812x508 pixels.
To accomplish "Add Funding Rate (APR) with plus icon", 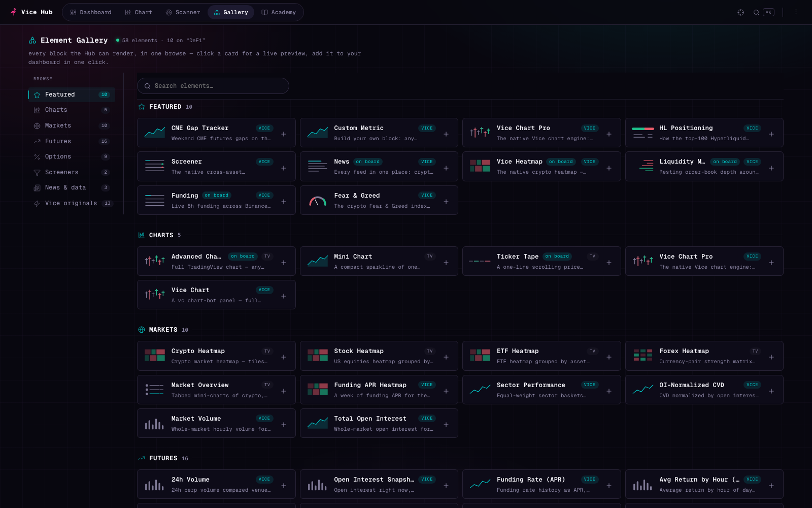I will click(x=609, y=486).
